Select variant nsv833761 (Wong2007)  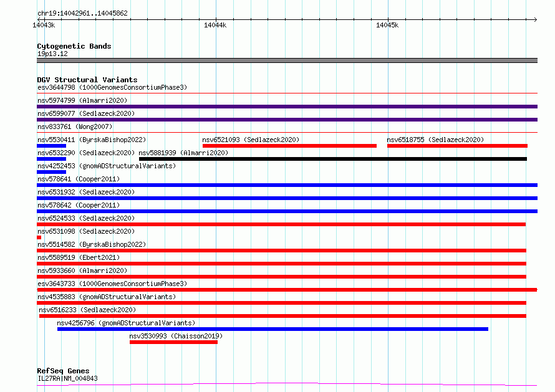[x=75, y=127]
